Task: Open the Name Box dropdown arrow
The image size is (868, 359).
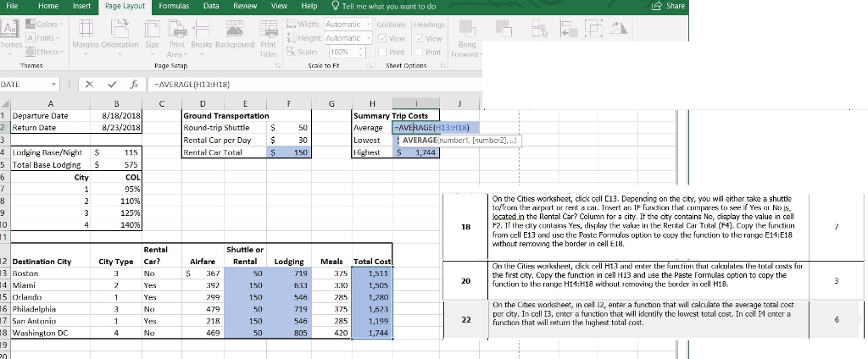Action: click(x=53, y=85)
